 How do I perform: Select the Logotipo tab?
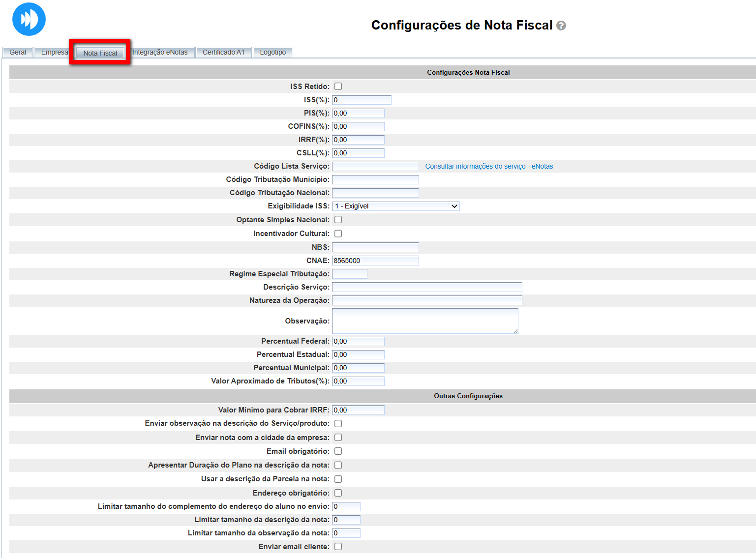point(272,52)
